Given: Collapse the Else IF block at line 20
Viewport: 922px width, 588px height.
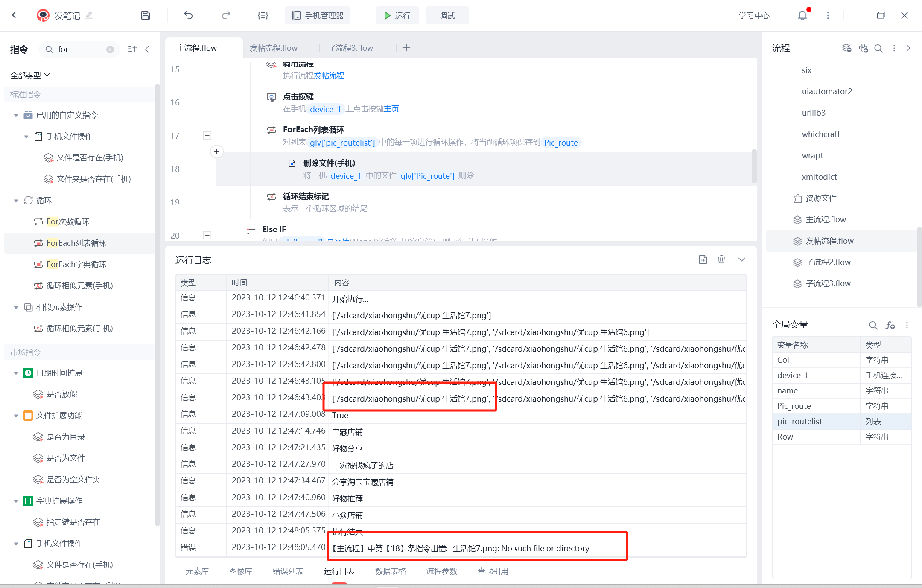Looking at the screenshot, I should click(207, 235).
